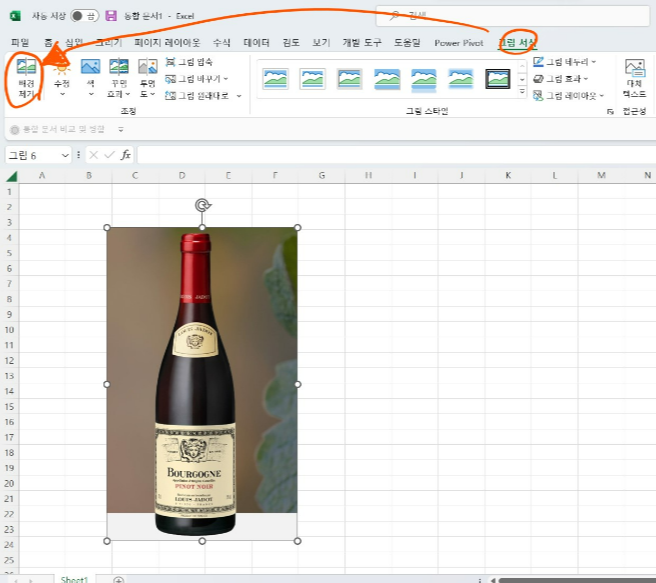Screen dimensions: 656x583
Task: Click 그림 원래대로 (Reset Picture)
Action: pos(197,96)
